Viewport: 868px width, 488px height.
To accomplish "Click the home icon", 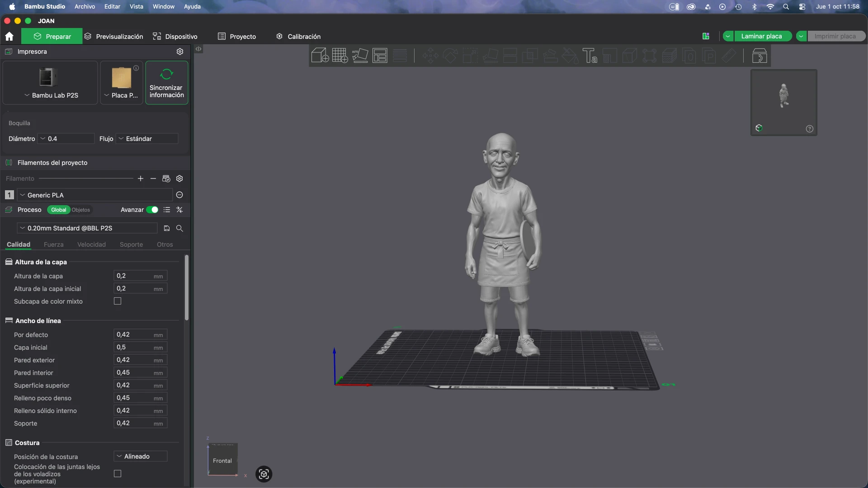I will pos(9,36).
